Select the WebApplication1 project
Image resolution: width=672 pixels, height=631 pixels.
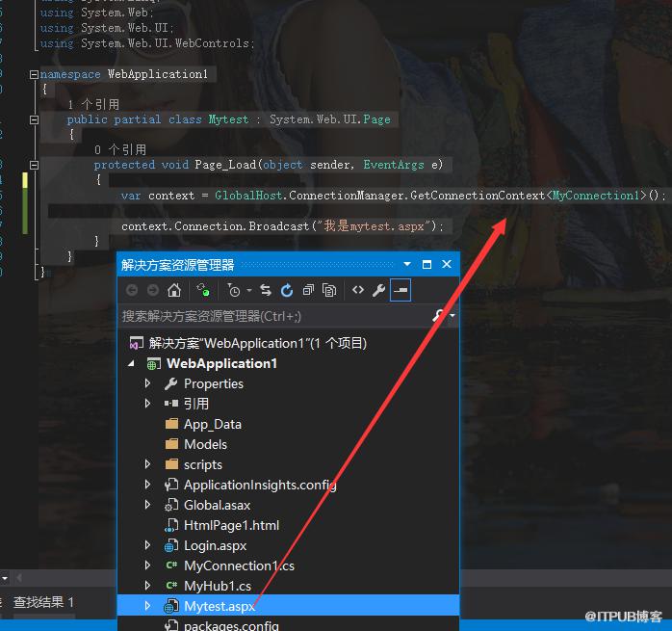(x=221, y=364)
